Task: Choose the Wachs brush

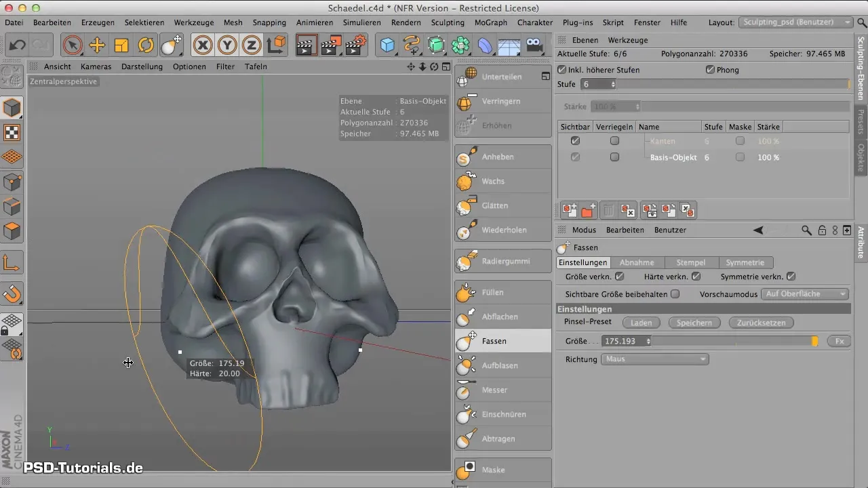Action: [503, 181]
